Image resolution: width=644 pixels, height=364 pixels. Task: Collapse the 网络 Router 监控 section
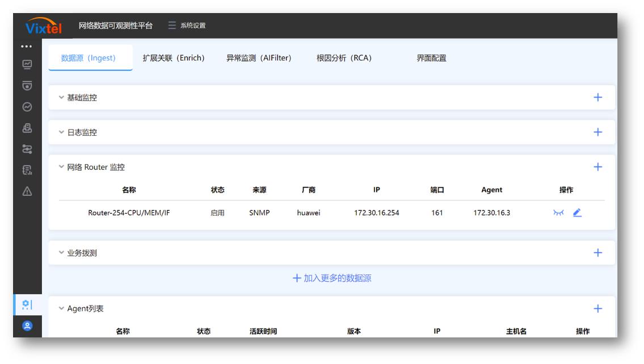pyautogui.click(x=62, y=167)
